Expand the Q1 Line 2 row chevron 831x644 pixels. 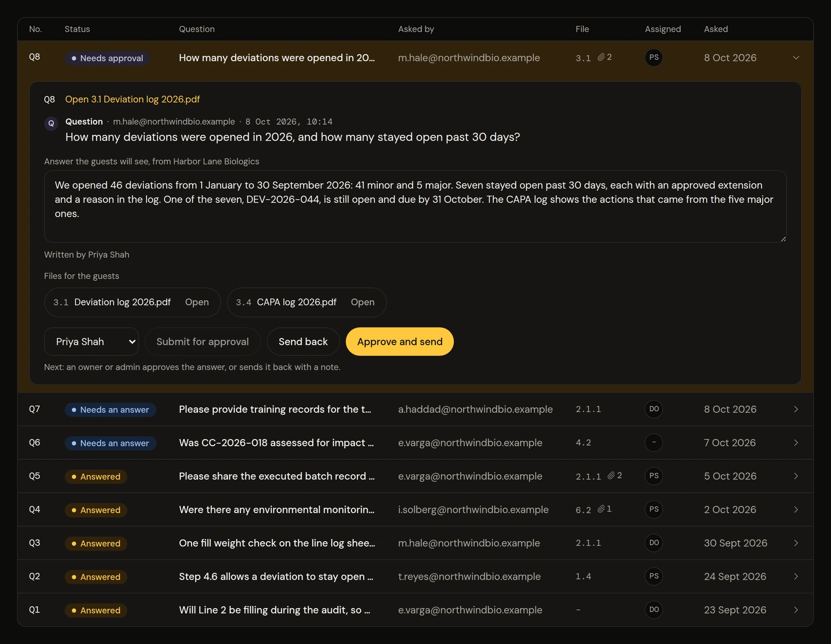point(796,610)
